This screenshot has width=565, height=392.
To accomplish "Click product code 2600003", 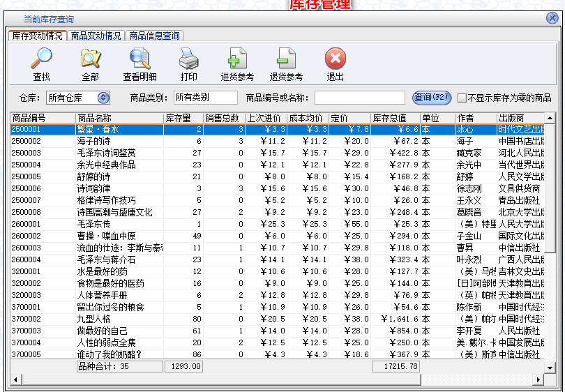I will pos(26,248).
